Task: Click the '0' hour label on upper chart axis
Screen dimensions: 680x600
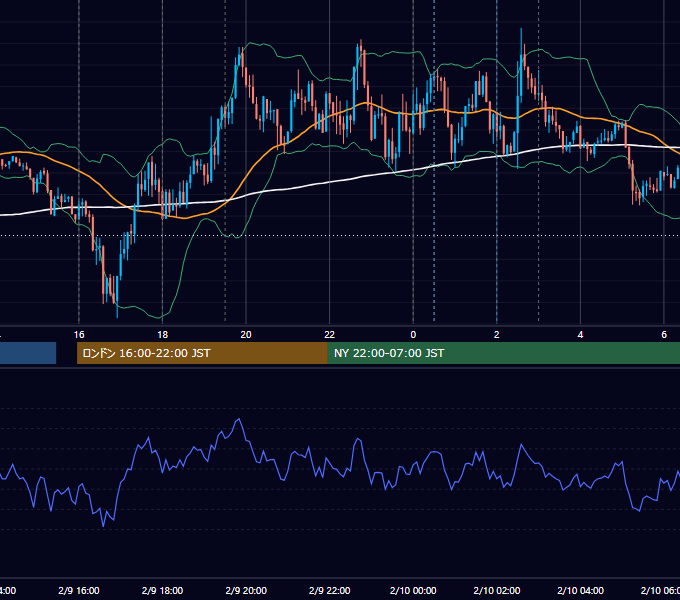Action: click(413, 335)
